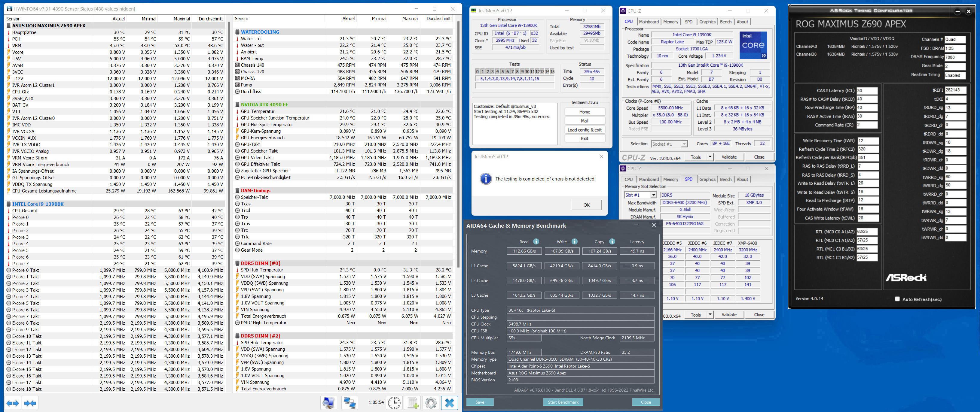This screenshot has height=412, width=980.
Task: Open the Bench tab in upper CPU-Z window
Action: [725, 22]
